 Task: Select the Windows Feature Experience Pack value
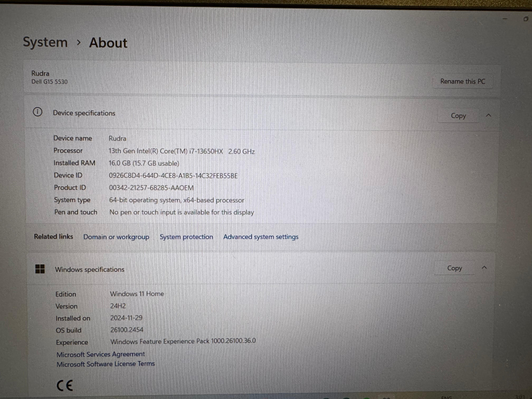point(183,341)
